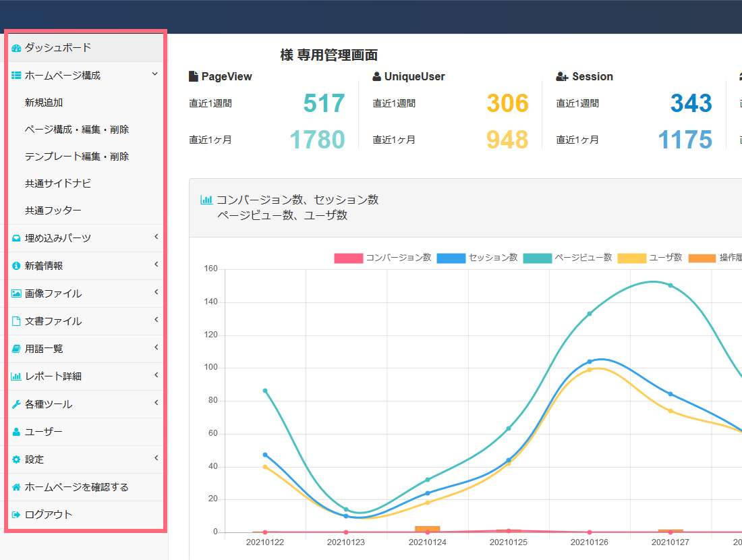This screenshot has height=560, width=742.
Task: Expand the レポート詳細 submenu arrow
Action: pyautogui.click(x=156, y=375)
